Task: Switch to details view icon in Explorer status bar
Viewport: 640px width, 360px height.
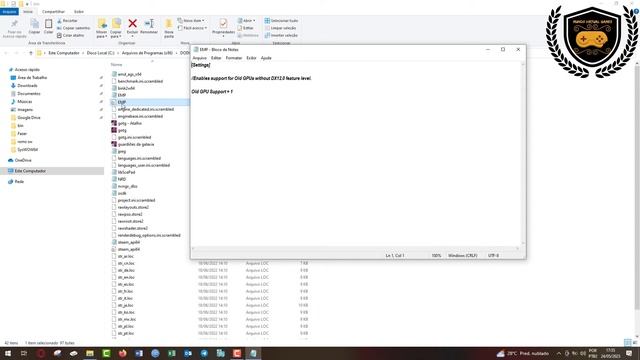Action: pos(627,342)
